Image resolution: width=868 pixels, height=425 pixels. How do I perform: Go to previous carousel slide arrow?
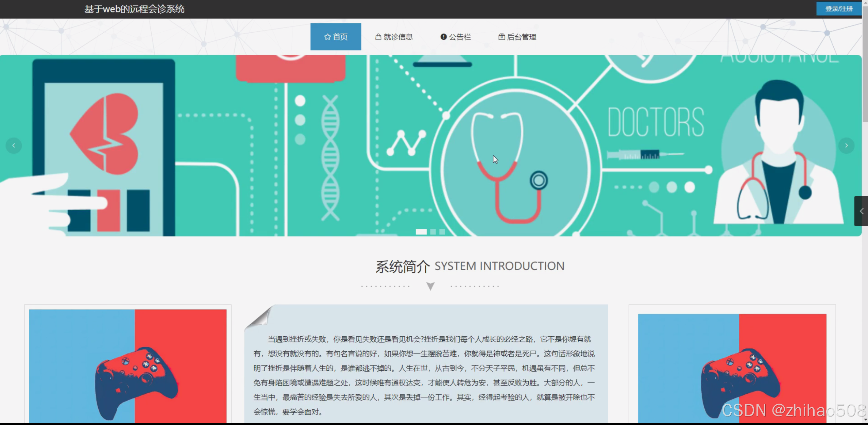(x=14, y=146)
